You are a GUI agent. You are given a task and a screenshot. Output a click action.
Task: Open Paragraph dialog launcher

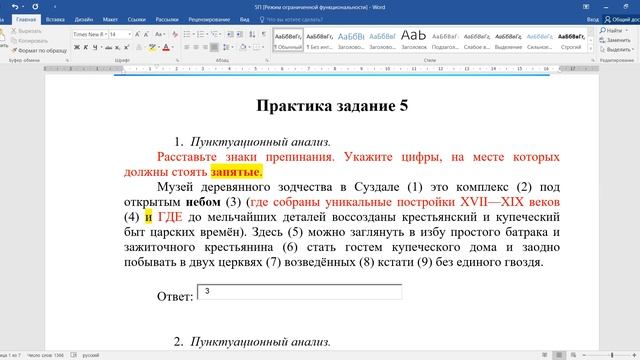267,60
